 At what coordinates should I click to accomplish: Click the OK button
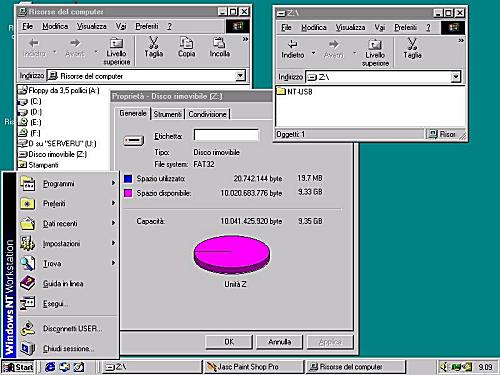pos(229,342)
